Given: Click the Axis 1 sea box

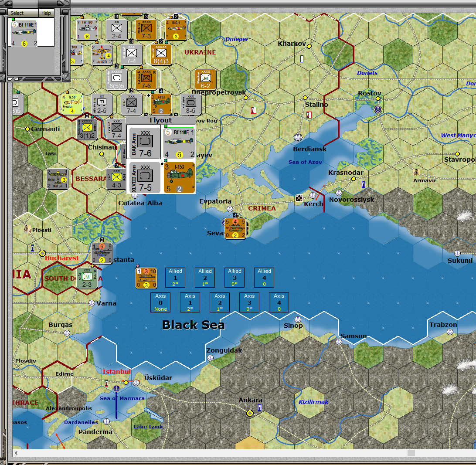Looking at the screenshot, I should coord(190,302).
